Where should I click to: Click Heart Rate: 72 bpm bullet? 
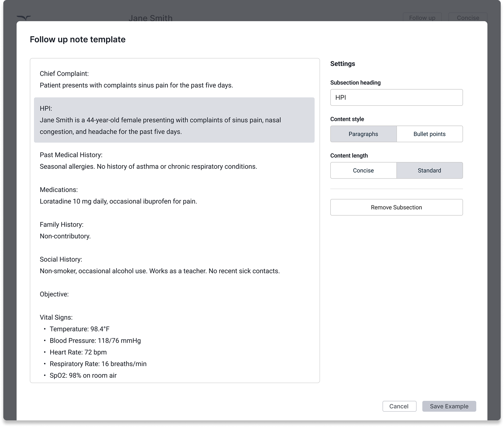(78, 352)
